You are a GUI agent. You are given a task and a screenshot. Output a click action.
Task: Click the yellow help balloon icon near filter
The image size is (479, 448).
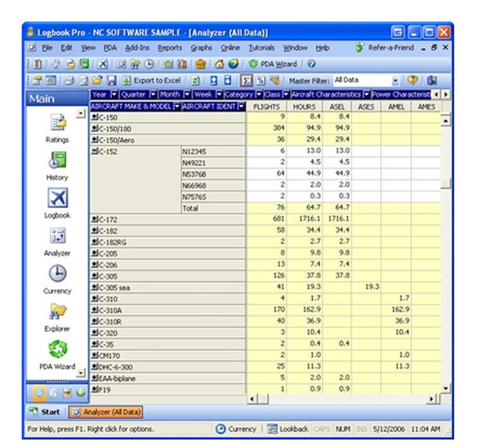(x=413, y=80)
